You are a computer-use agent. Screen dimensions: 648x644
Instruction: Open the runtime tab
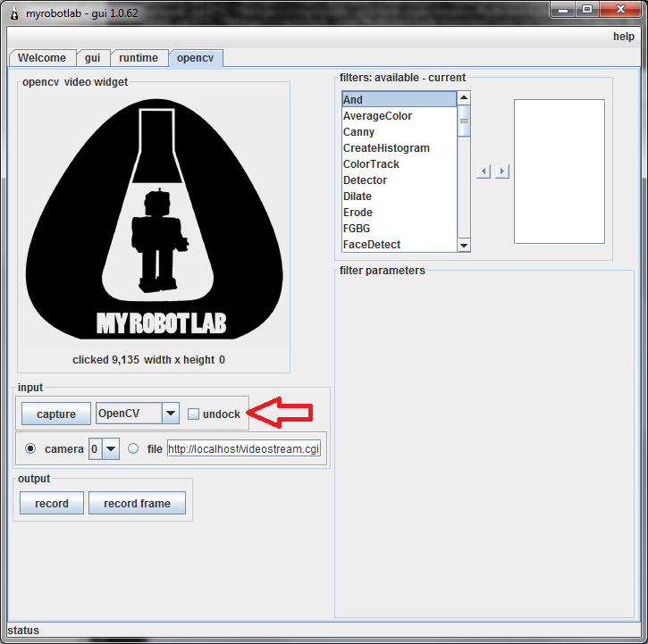pos(139,58)
